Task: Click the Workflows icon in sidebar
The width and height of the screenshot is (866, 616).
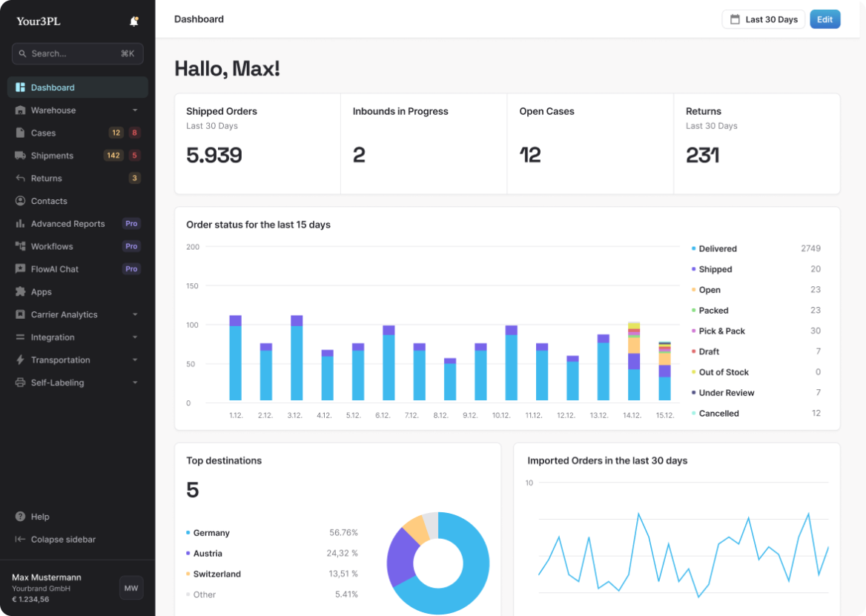Action: click(x=20, y=246)
